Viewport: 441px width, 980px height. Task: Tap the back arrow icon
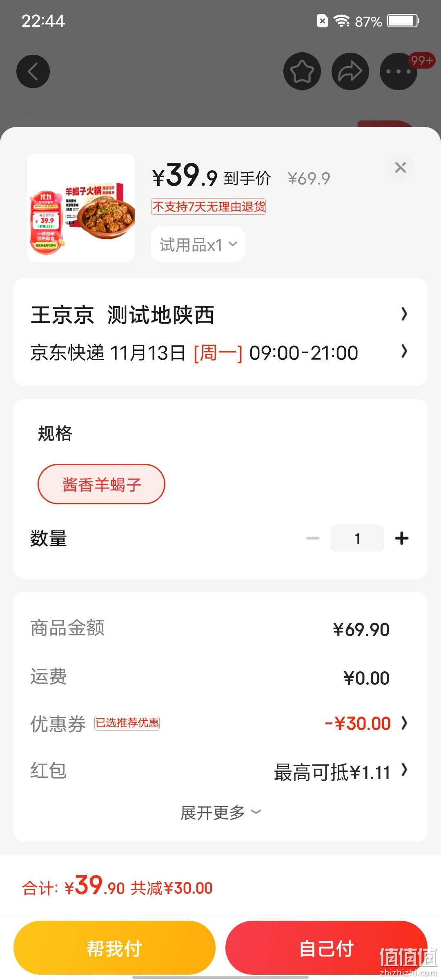pyautogui.click(x=33, y=71)
